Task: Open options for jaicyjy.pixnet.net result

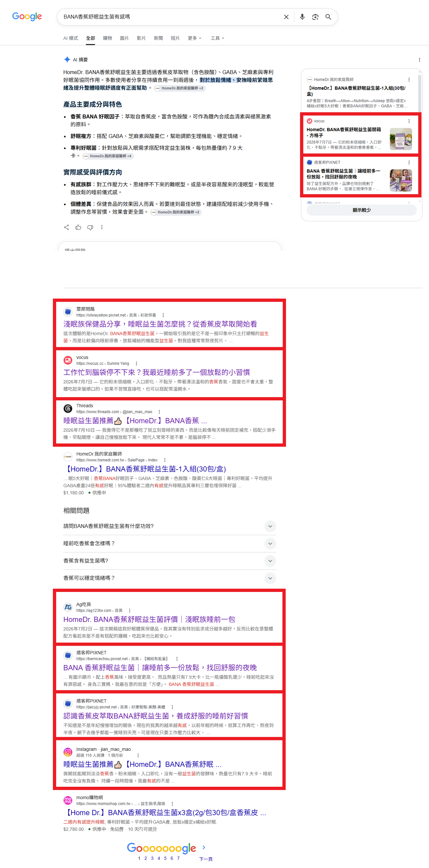Action: pos(172,707)
